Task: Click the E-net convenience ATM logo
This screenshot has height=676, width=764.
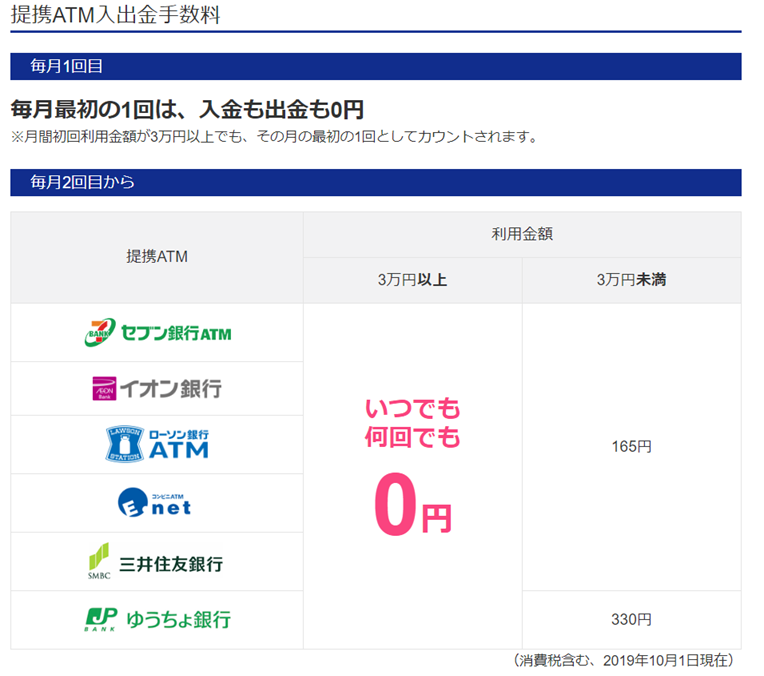Action: [154, 502]
